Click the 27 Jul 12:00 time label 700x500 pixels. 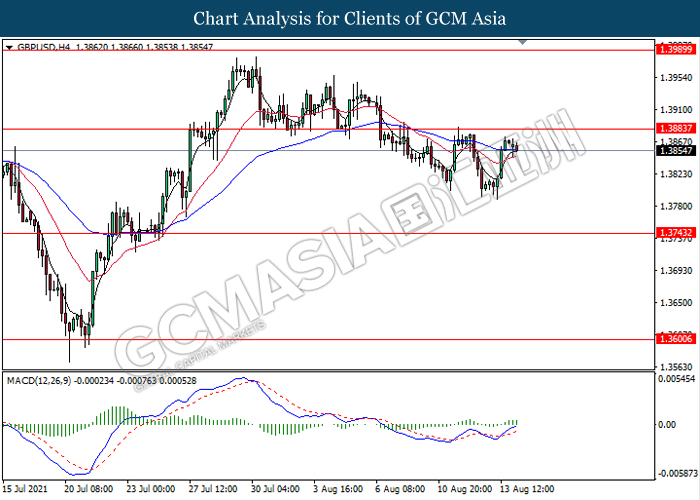pos(213,489)
